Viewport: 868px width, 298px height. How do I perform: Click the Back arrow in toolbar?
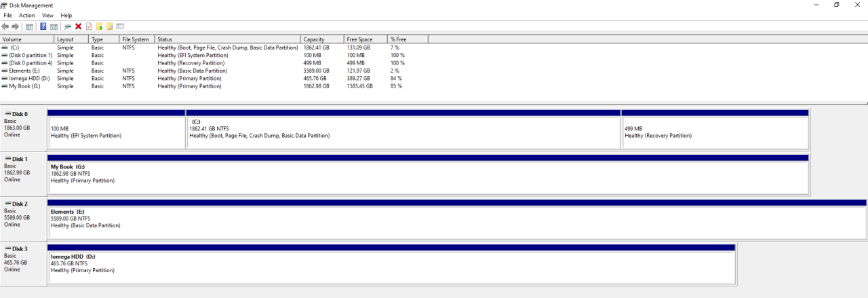pyautogui.click(x=5, y=26)
